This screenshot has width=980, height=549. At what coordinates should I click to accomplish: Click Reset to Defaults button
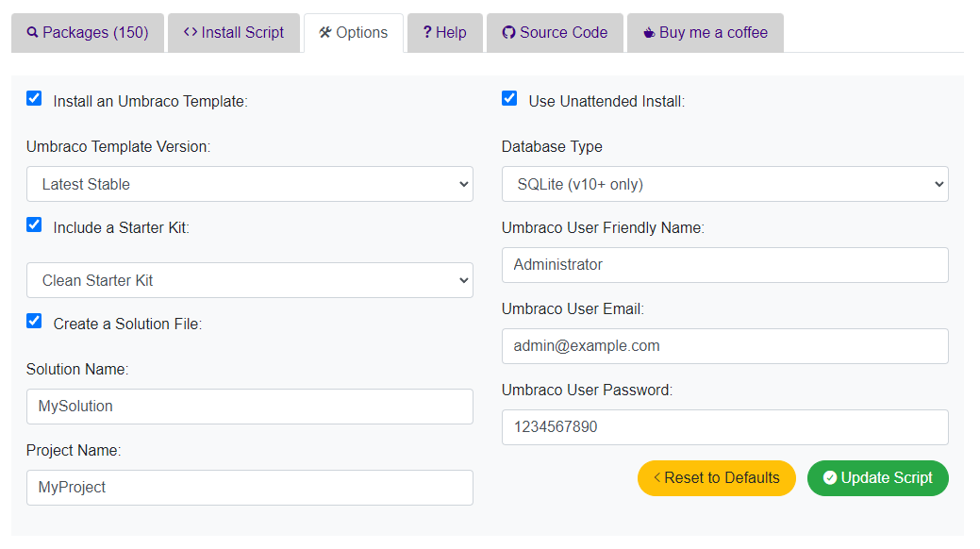pos(717,478)
